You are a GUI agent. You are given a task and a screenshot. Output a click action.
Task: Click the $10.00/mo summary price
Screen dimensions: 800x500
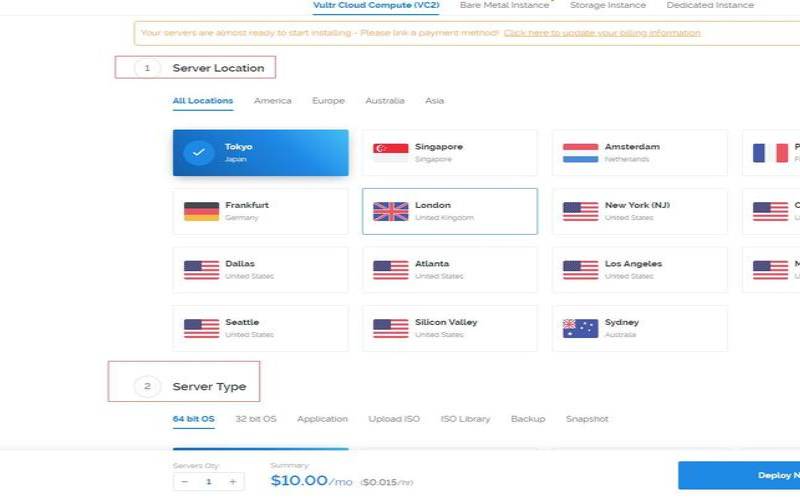tap(311, 481)
